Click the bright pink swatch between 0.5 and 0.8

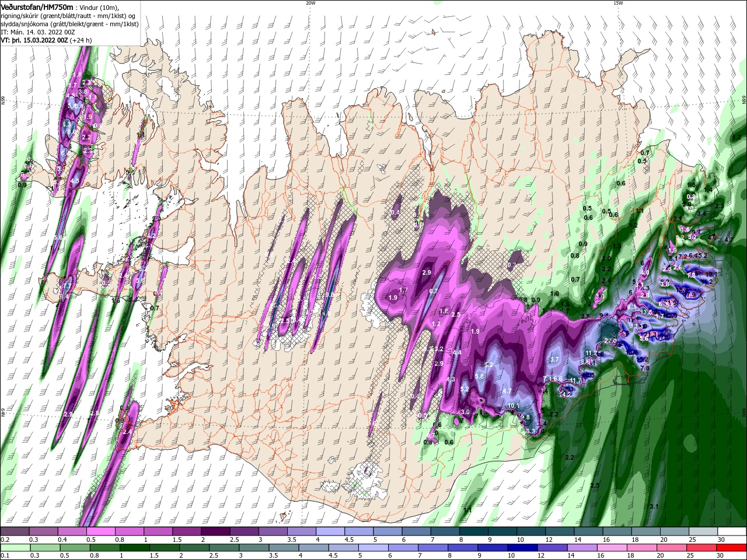[100, 531]
